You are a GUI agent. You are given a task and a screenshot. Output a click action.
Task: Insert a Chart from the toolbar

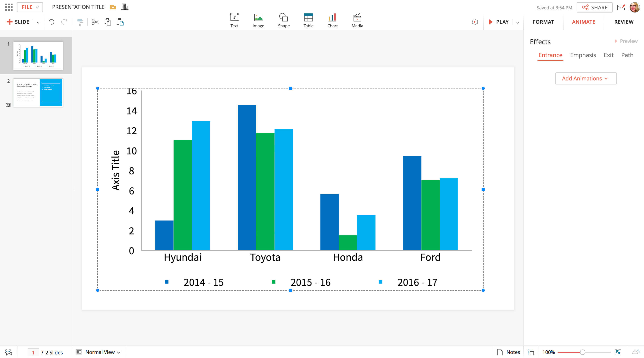coord(332,21)
